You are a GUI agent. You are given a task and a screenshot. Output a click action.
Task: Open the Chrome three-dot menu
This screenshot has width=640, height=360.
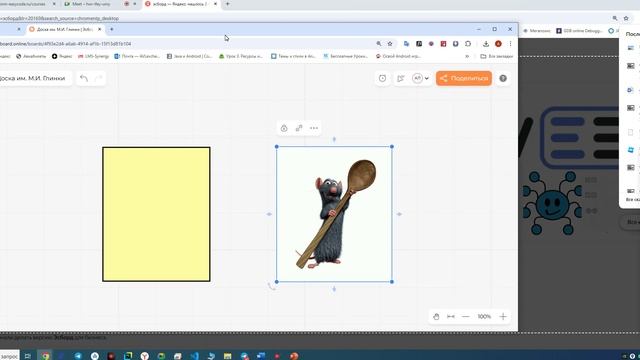(510, 44)
